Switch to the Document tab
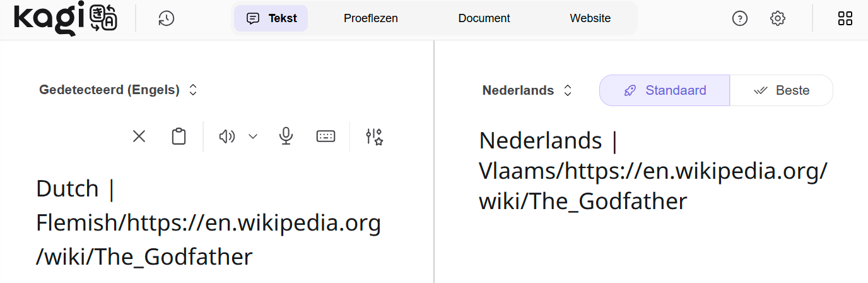The width and height of the screenshot is (868, 283). 484,18
